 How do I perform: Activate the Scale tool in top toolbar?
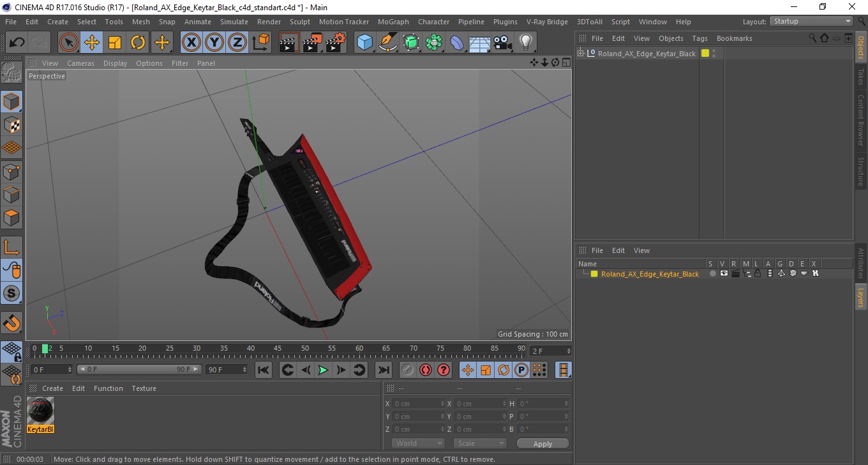(115, 43)
